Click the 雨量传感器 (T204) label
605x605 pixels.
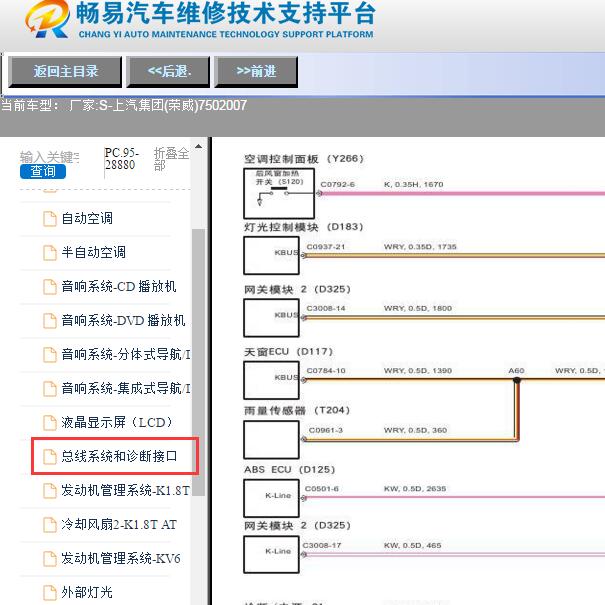297,410
